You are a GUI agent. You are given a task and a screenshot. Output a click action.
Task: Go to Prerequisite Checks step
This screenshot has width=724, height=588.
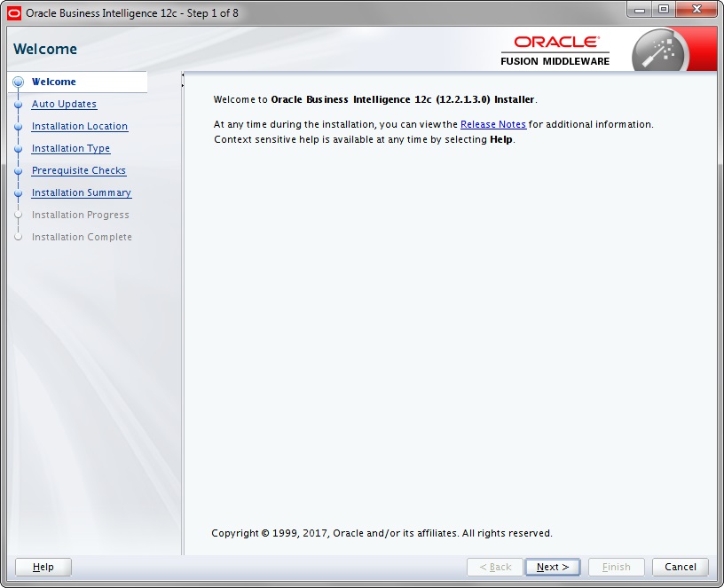click(x=78, y=170)
